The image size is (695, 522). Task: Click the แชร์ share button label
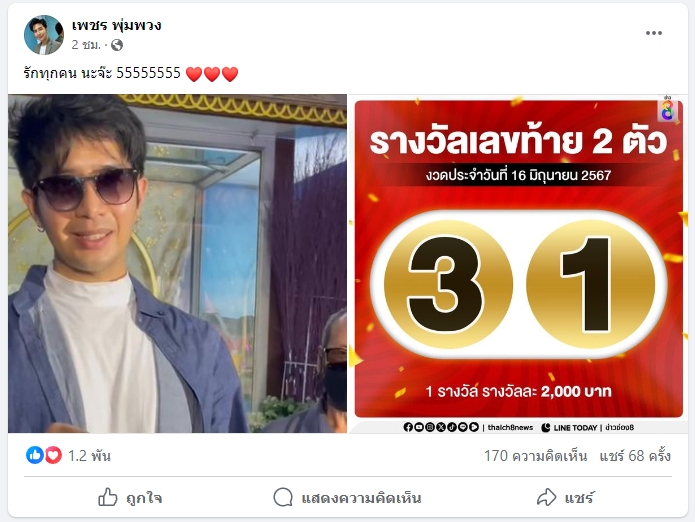tap(579, 498)
